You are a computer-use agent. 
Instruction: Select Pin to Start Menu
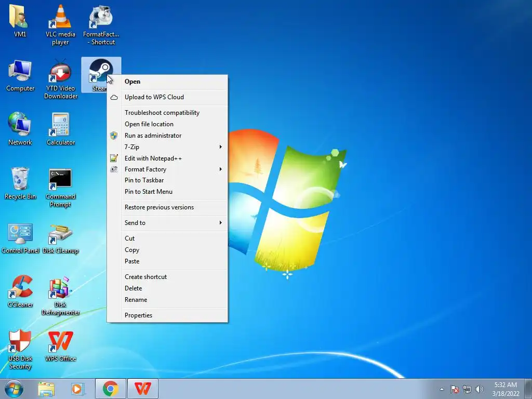(x=168, y=192)
